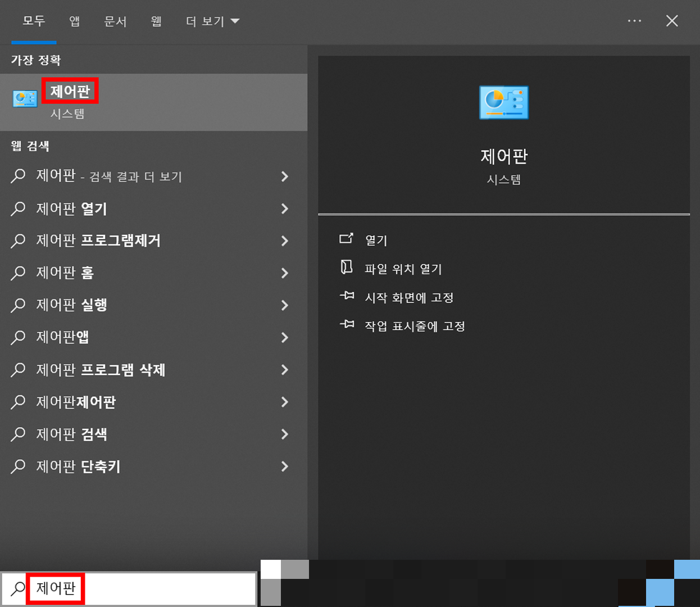
Task: Select web suggestion 제어판 프로그램 삭제
Action: tap(153, 370)
